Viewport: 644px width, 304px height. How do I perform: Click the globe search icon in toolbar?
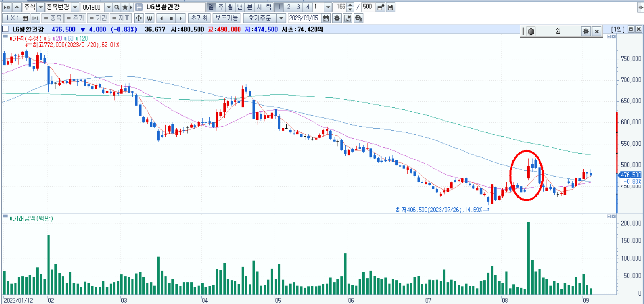[358, 18]
